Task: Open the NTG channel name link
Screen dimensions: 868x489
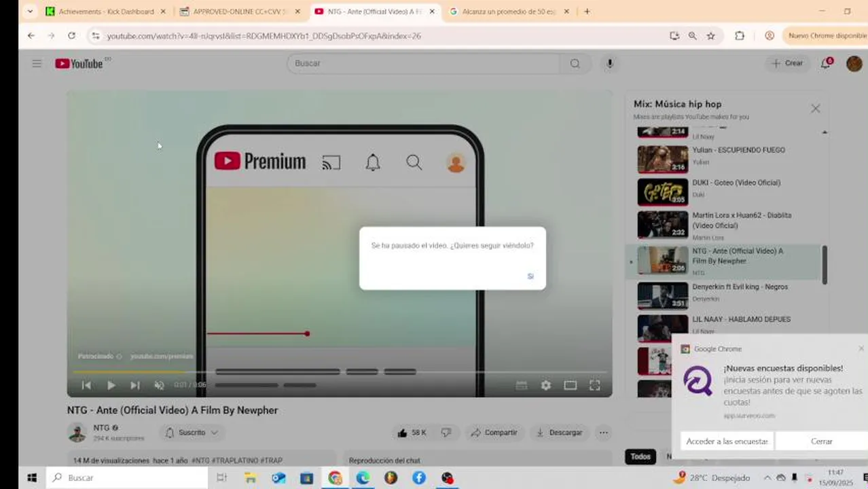Action: point(101,428)
